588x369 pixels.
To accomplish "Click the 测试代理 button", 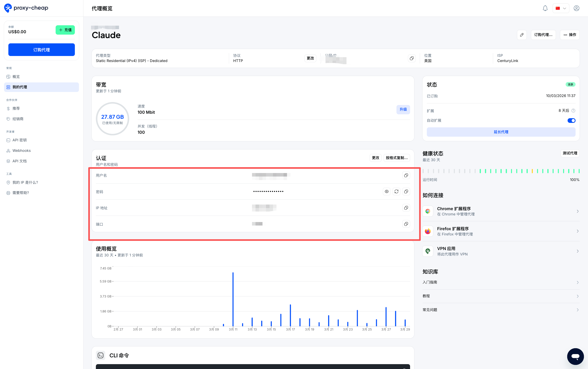I will tap(570, 153).
